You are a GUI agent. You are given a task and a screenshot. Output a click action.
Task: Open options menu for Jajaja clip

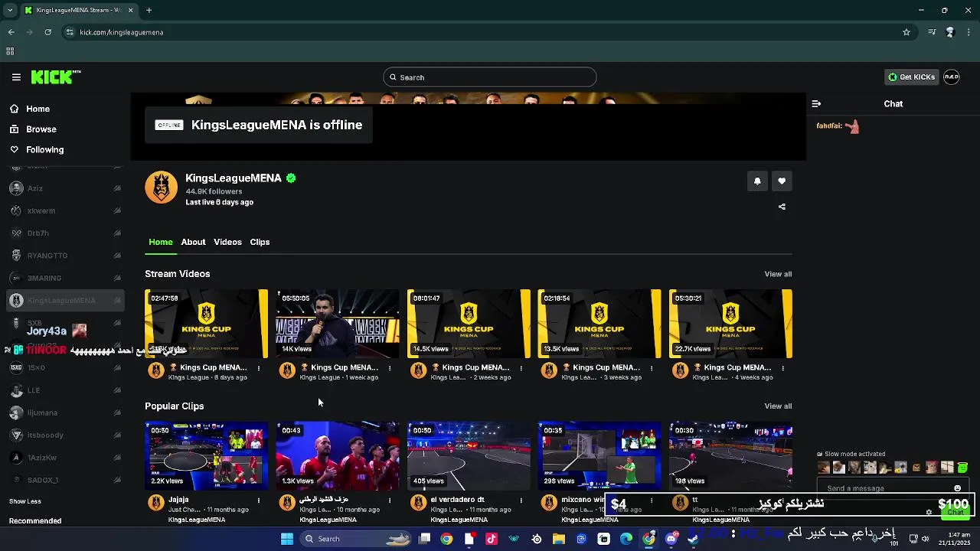259,500
